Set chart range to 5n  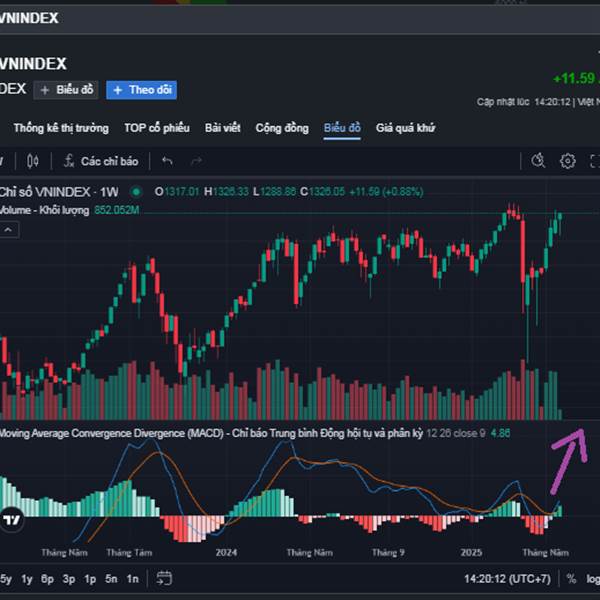tap(111, 579)
